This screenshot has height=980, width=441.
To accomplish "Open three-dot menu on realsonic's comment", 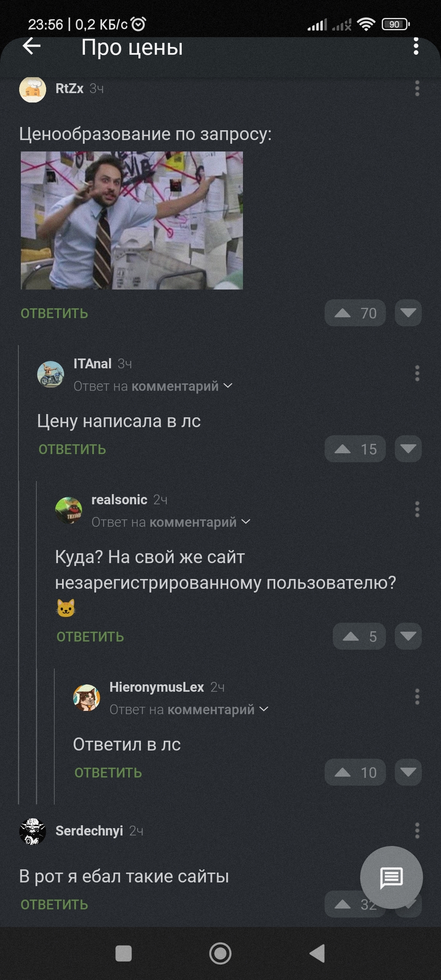I will pyautogui.click(x=417, y=509).
